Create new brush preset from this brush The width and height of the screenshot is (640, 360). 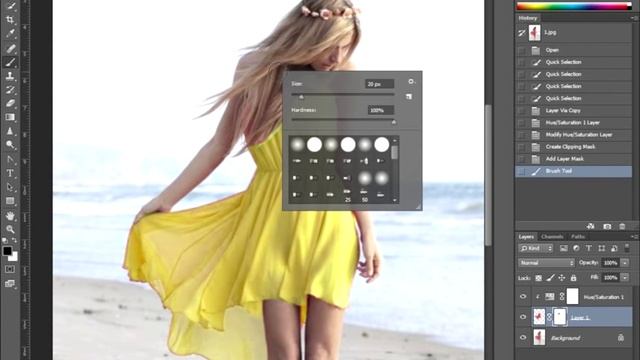tap(409, 97)
